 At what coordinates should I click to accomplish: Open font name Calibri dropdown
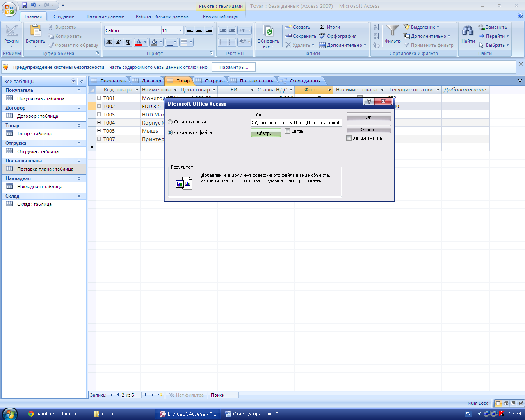[158, 30]
